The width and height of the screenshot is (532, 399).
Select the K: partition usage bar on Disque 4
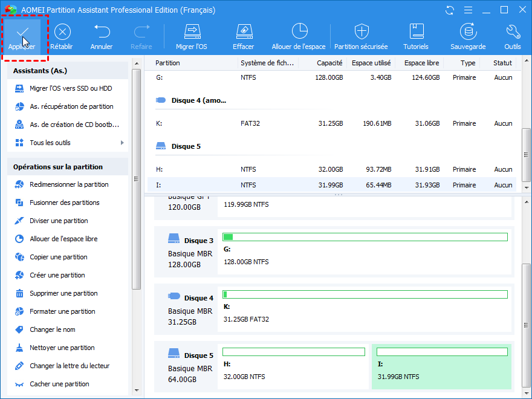pyautogui.click(x=365, y=294)
